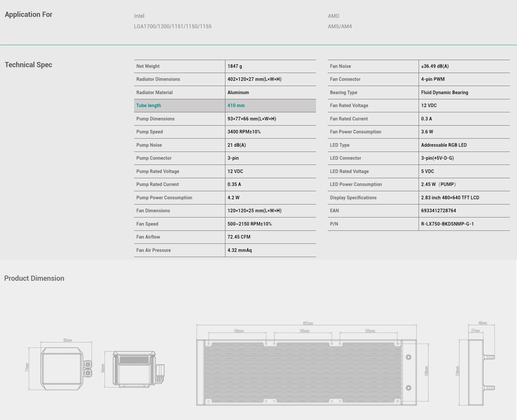Click the P/N value R-LX750-BKDSNMP-G-1

448,224
